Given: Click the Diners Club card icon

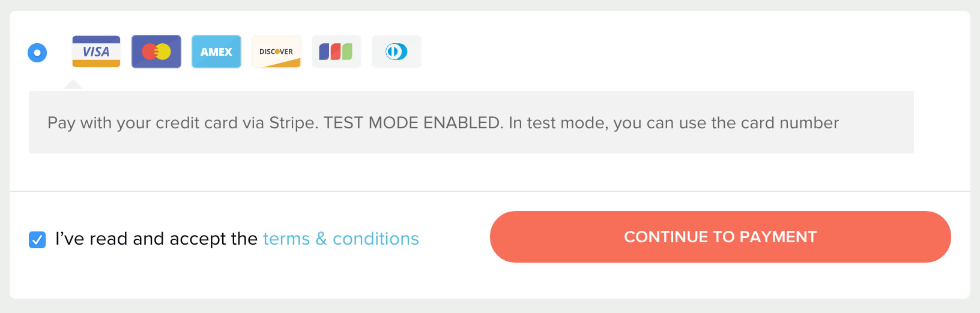Looking at the screenshot, I should [396, 52].
